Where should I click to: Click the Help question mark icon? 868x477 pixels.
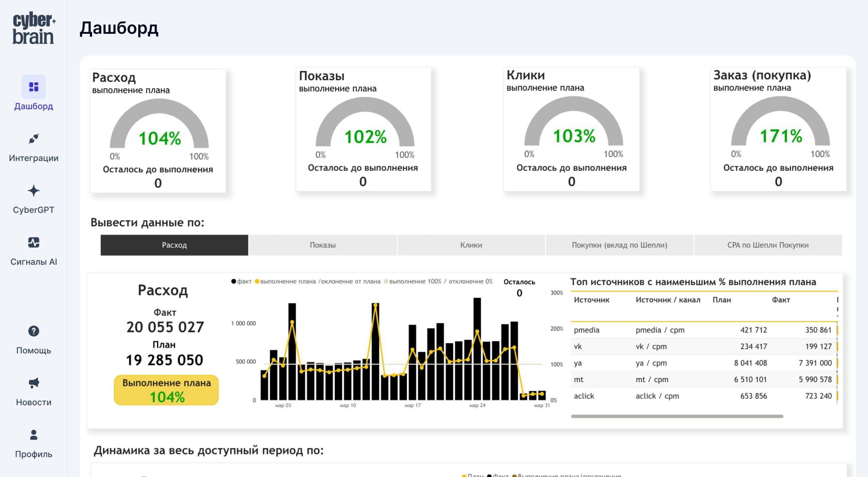pos(34,331)
